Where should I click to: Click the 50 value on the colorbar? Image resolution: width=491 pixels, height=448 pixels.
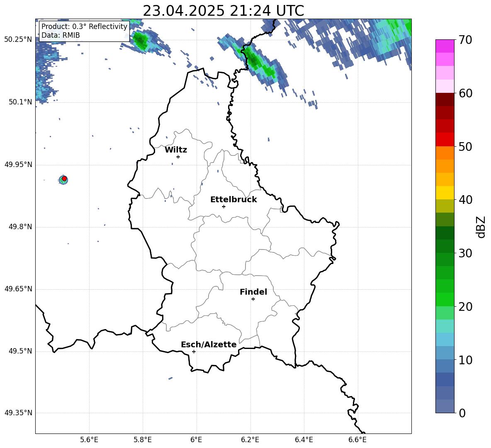coord(465,147)
